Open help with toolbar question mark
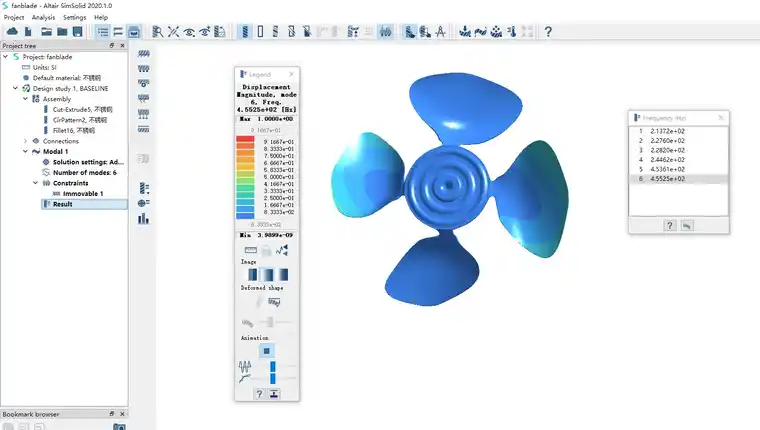Image resolution: width=760 pixels, height=430 pixels. point(548,32)
